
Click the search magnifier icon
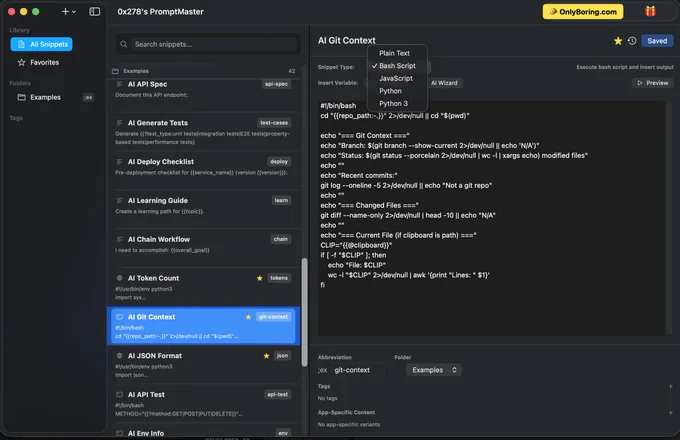point(124,44)
